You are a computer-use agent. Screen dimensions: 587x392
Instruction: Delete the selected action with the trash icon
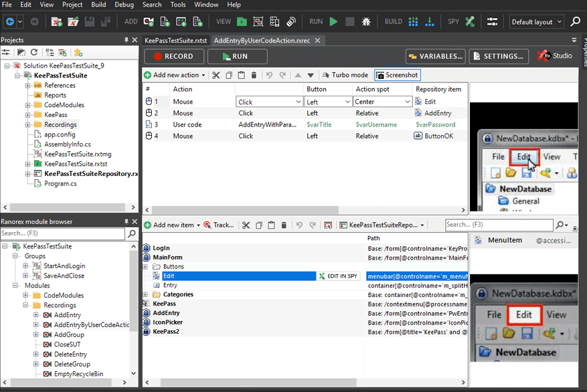pos(254,75)
